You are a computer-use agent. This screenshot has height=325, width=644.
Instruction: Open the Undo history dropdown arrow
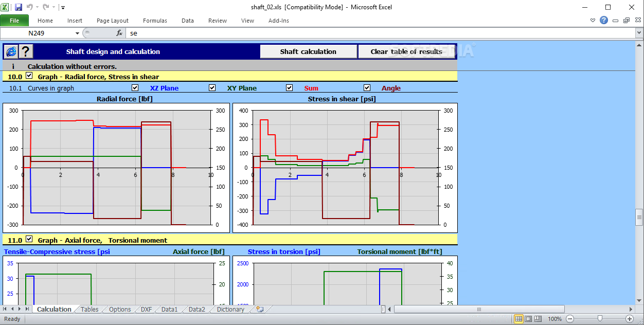[x=37, y=7]
